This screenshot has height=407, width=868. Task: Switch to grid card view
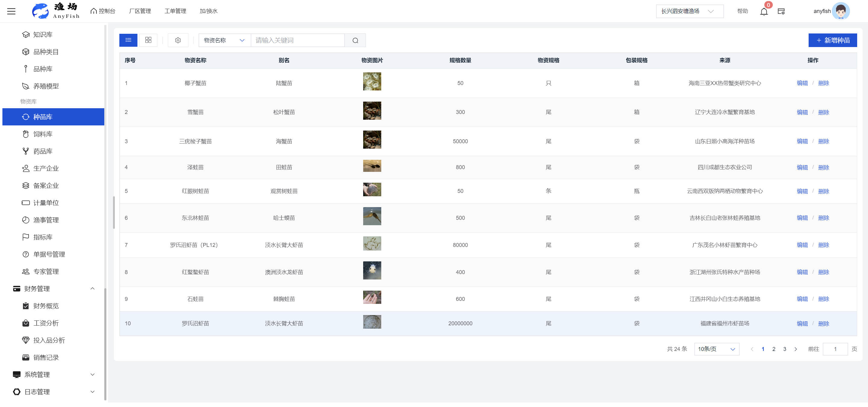[148, 40]
